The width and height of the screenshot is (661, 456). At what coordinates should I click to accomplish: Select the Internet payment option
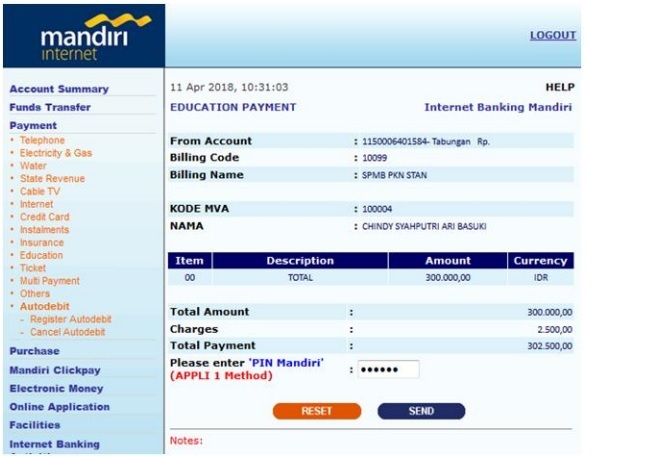click(x=36, y=204)
